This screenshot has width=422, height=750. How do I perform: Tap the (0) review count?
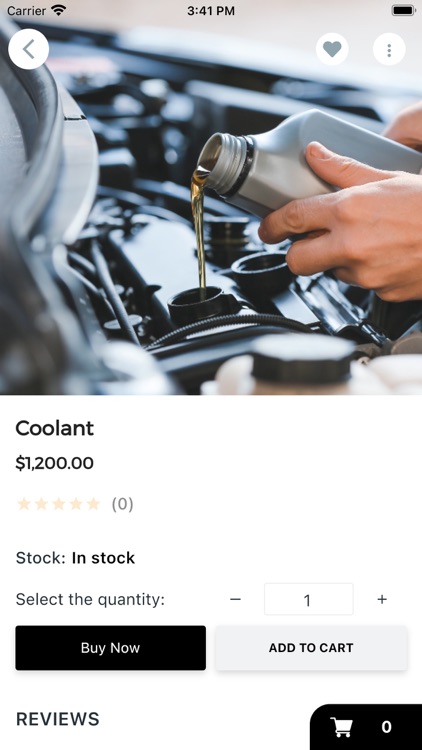pyautogui.click(x=122, y=504)
